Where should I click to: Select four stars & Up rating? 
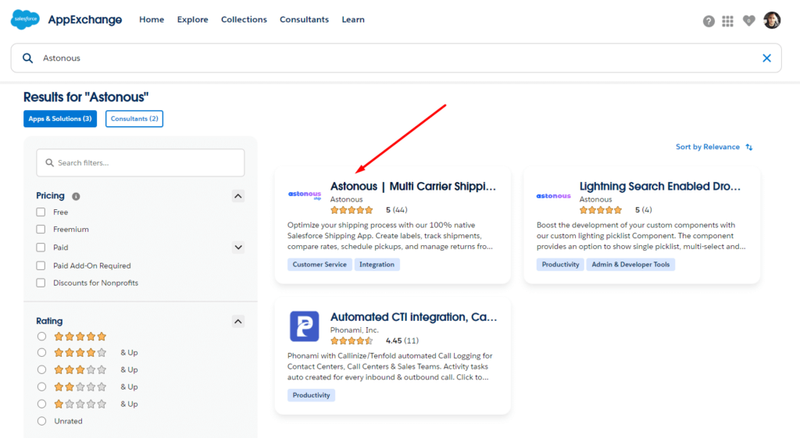click(x=41, y=353)
